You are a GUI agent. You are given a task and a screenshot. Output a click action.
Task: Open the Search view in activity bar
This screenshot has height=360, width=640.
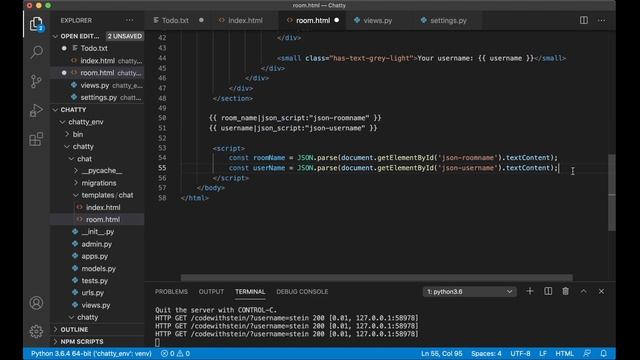click(x=36, y=52)
